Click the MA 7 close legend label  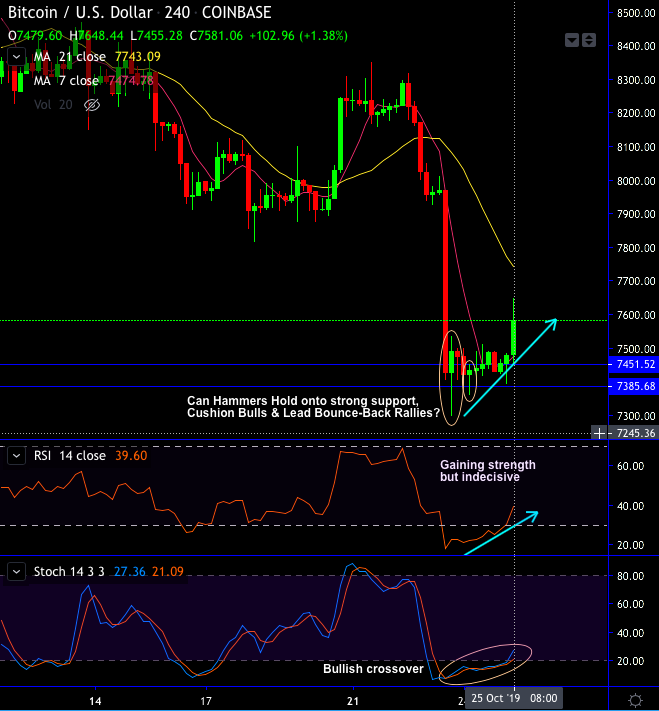pyautogui.click(x=66, y=81)
